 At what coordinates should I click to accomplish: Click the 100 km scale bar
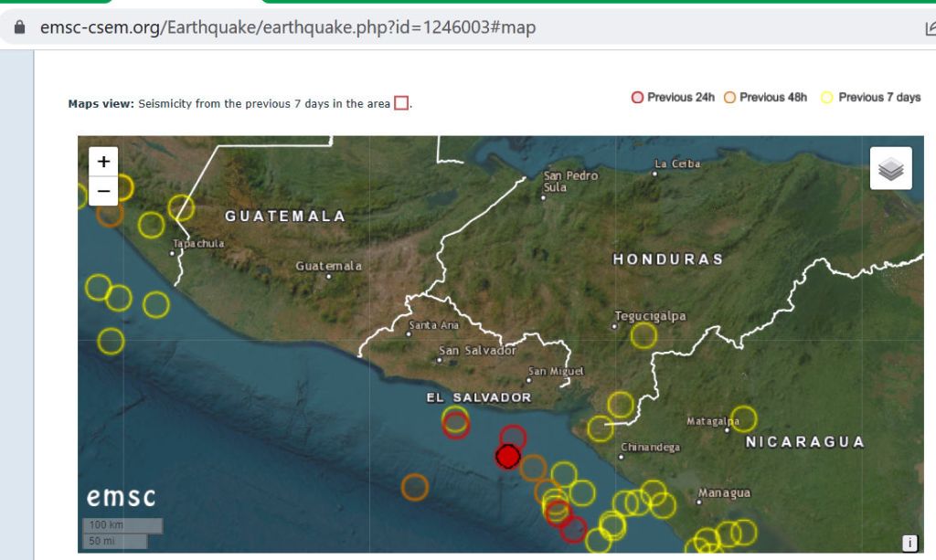point(122,525)
